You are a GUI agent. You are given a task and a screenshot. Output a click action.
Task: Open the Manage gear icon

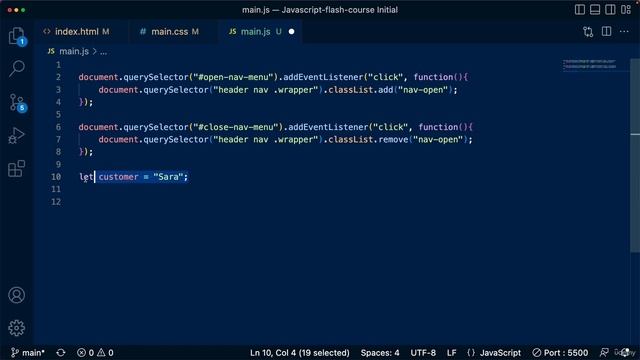tap(16, 328)
